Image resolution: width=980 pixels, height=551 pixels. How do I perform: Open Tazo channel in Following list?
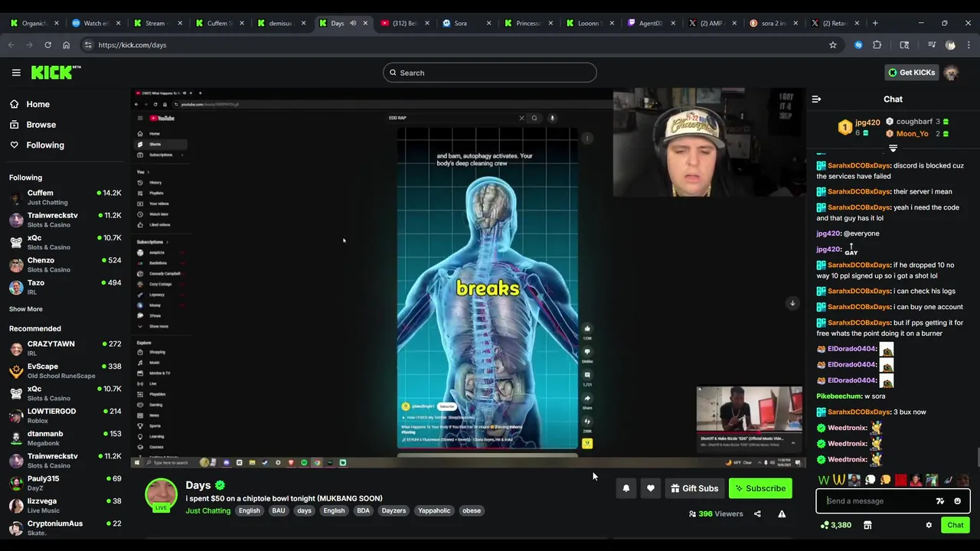click(x=65, y=287)
